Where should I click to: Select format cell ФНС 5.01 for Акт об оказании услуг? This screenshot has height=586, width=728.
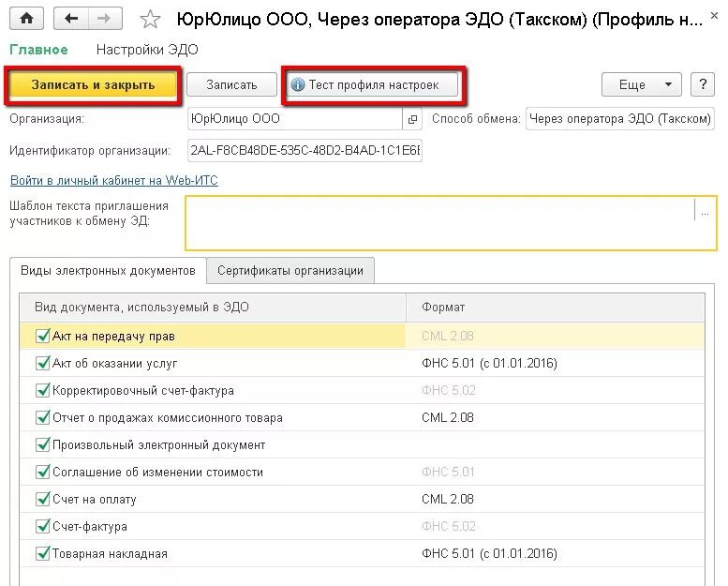tap(555, 363)
